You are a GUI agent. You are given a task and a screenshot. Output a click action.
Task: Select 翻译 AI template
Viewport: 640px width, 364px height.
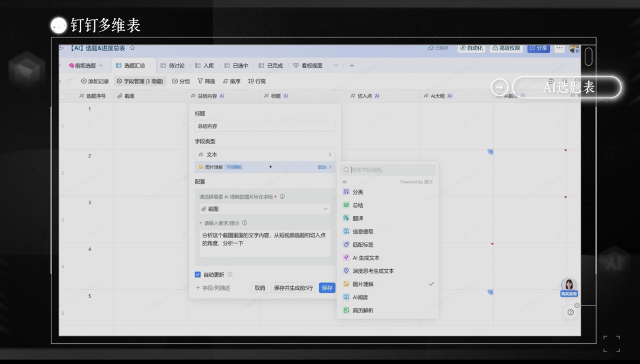(388, 218)
